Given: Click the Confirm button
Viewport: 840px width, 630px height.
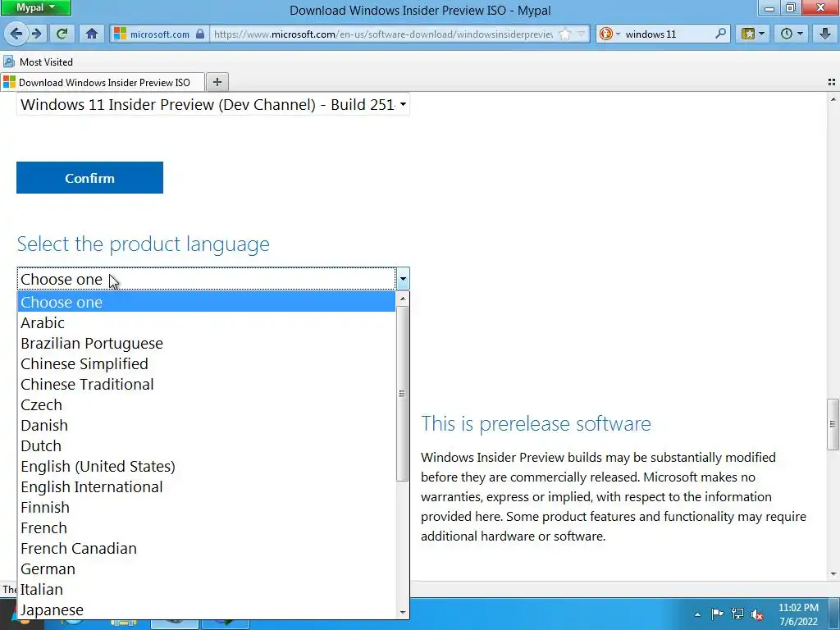Looking at the screenshot, I should 89,178.
